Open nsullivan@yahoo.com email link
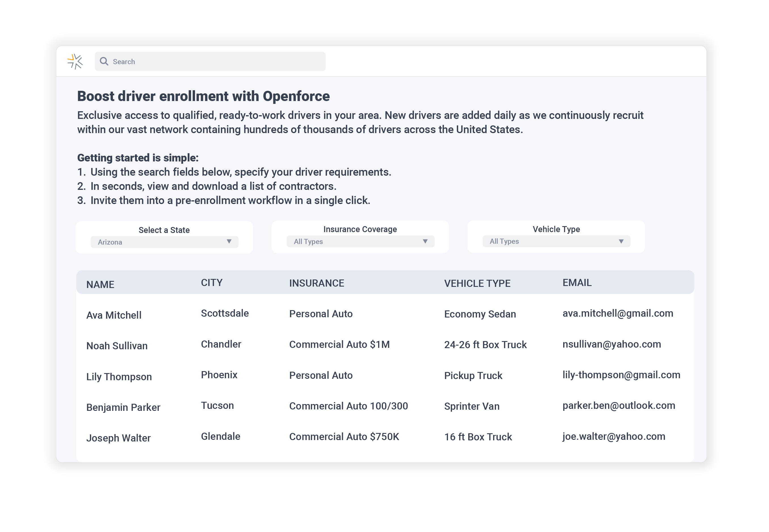 (611, 344)
